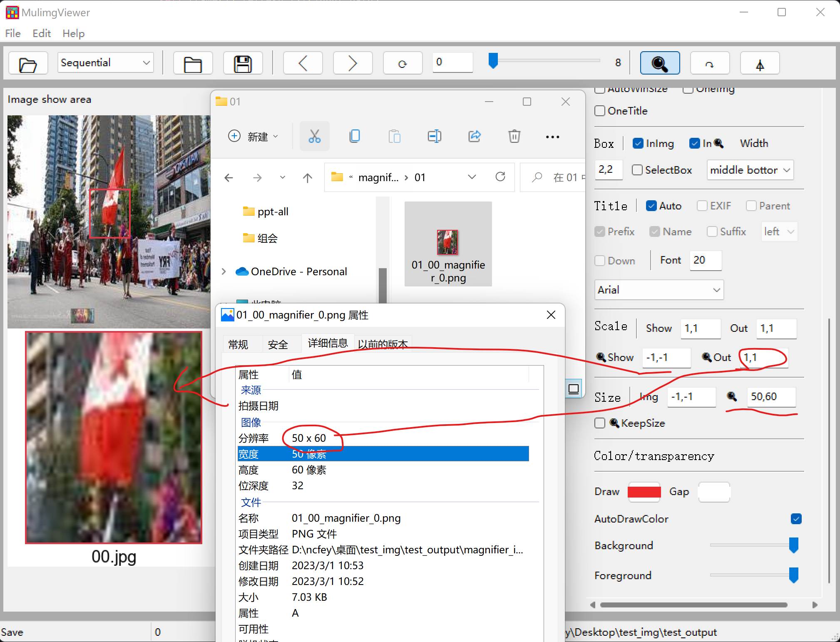Delete the selected file in Explorer

point(514,136)
